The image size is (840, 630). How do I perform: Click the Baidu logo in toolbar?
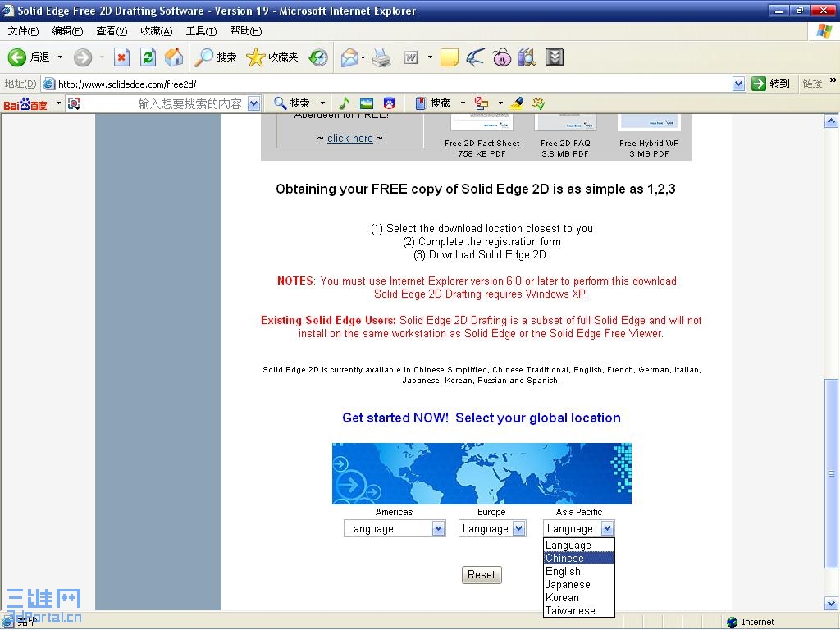[25, 104]
